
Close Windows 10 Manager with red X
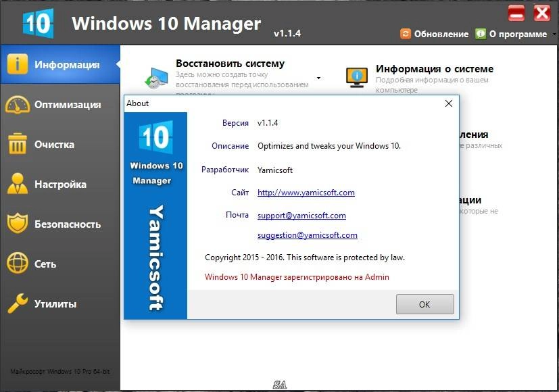pyautogui.click(x=542, y=14)
